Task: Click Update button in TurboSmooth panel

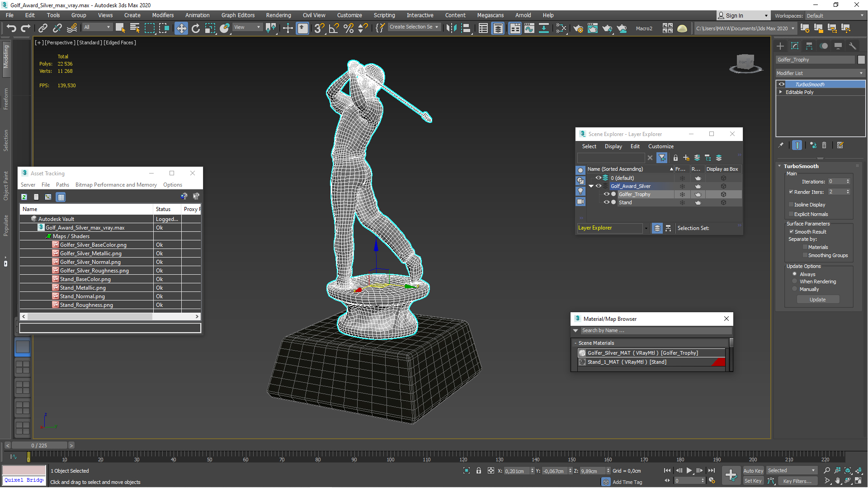Action: [x=817, y=300]
